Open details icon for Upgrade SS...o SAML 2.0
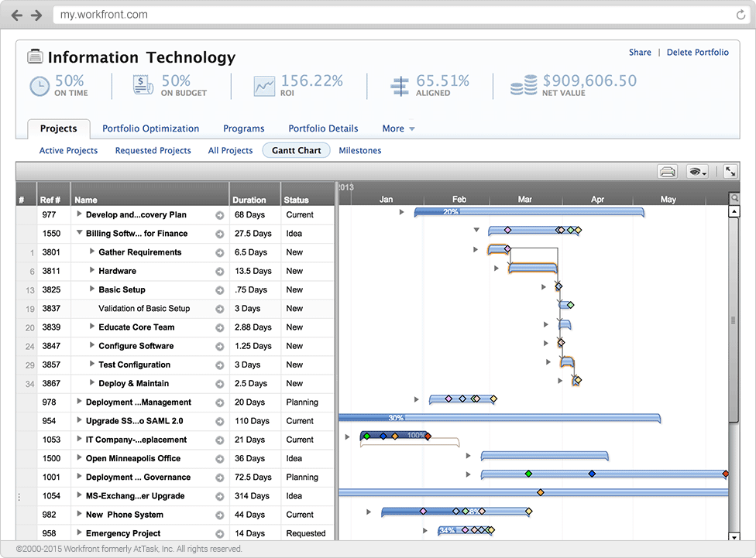Viewport: 756px width, 558px height. pos(220,422)
